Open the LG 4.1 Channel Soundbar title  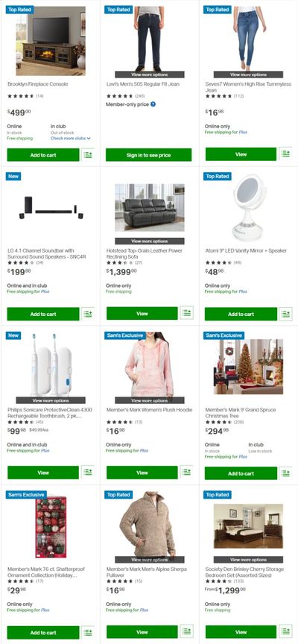coord(41,253)
